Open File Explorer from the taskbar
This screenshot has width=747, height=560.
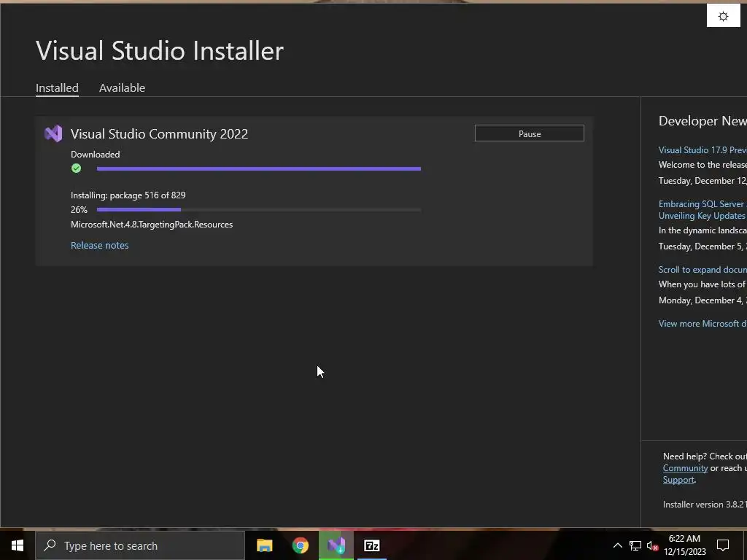[264, 545]
